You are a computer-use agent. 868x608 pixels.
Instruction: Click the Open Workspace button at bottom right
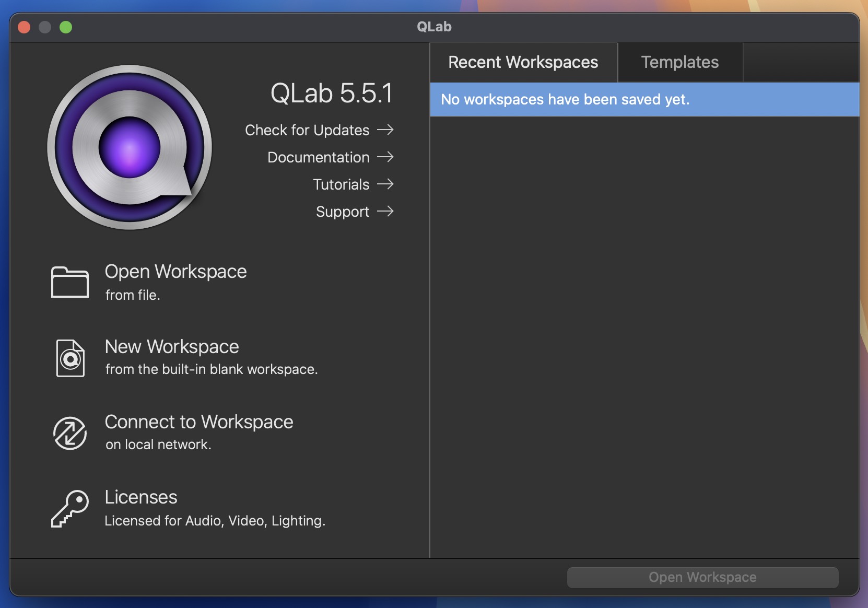pyautogui.click(x=702, y=577)
